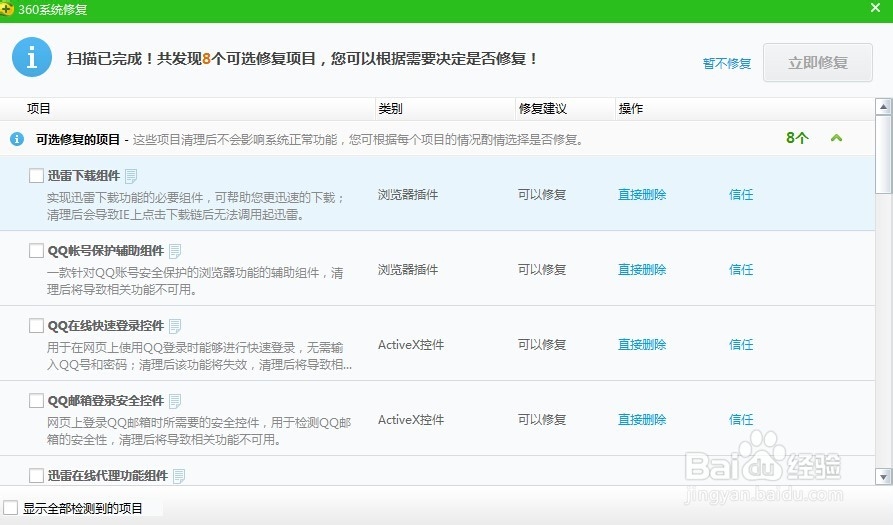Image resolution: width=893 pixels, height=525 pixels.
Task: Click 信任 for QQ邮箱登录安全控件
Action: coord(741,420)
